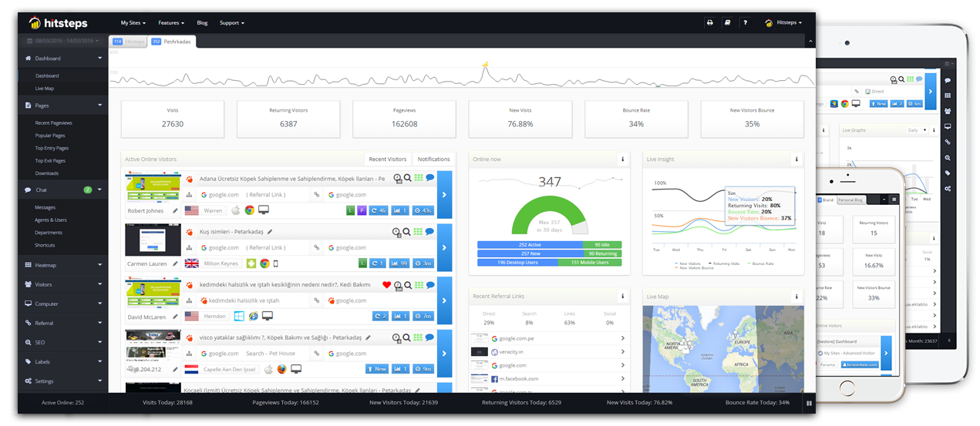
Task: Click Online now panel info icon
Action: pyautogui.click(x=622, y=159)
